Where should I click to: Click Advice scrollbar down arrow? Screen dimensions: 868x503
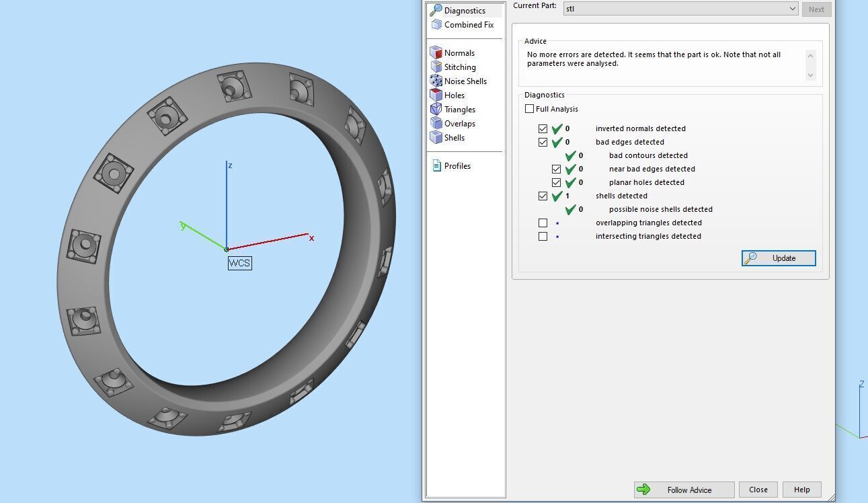pos(810,75)
